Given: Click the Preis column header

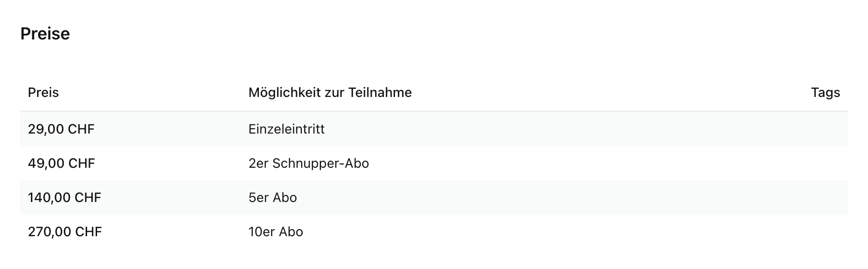Looking at the screenshot, I should tap(43, 92).
